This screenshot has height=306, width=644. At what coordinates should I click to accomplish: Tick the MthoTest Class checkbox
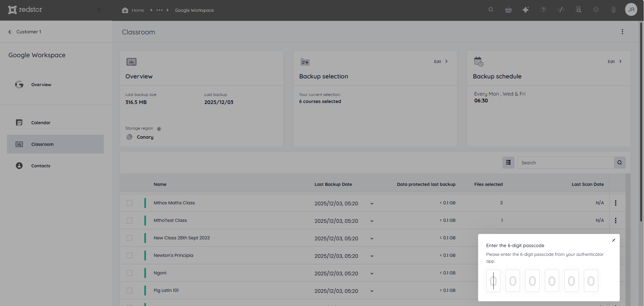pos(129,220)
